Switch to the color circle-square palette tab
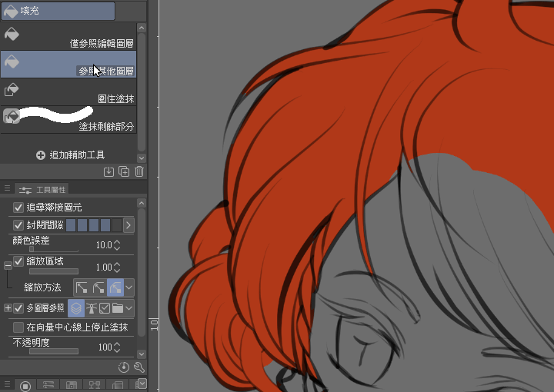 pos(25,386)
